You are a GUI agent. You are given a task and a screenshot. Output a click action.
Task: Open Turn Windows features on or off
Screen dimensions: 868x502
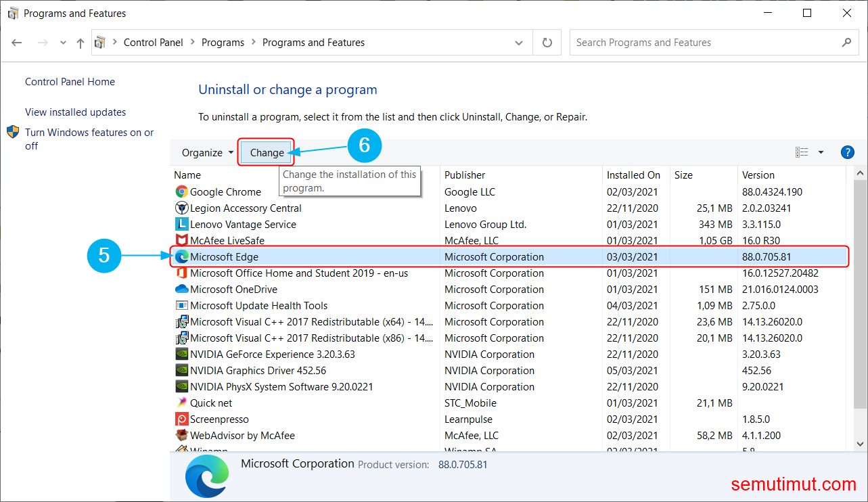point(89,139)
